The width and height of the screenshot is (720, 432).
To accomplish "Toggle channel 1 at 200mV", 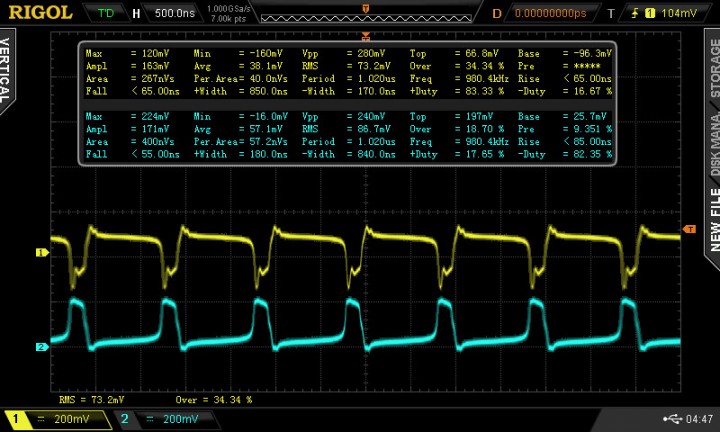I will 57,419.
